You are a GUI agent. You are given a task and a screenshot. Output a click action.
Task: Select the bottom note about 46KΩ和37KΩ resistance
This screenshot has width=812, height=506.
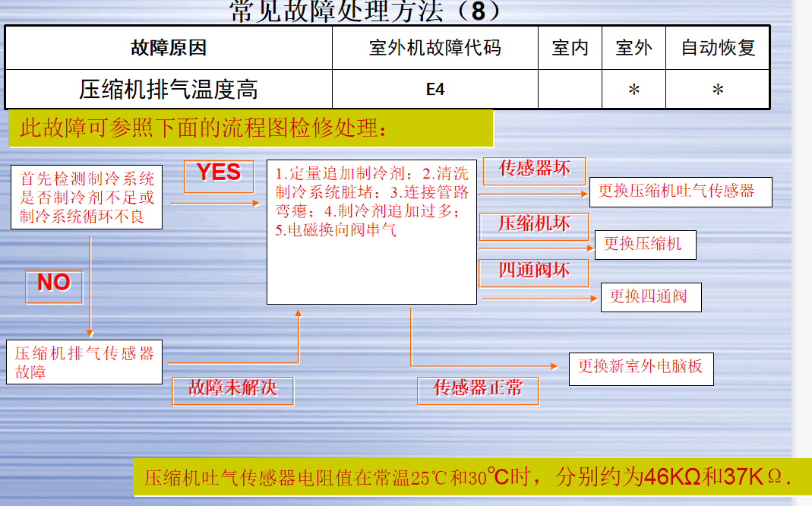[x=472, y=477]
